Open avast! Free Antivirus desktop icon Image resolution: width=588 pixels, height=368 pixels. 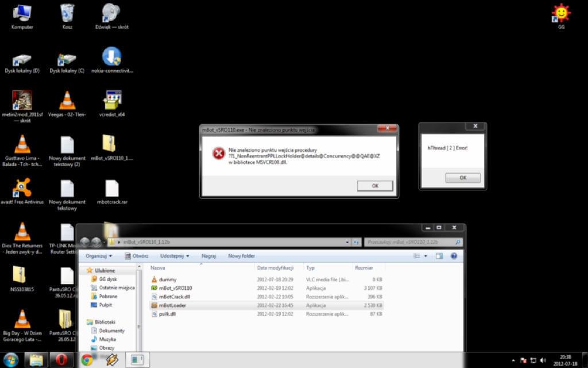click(22, 189)
